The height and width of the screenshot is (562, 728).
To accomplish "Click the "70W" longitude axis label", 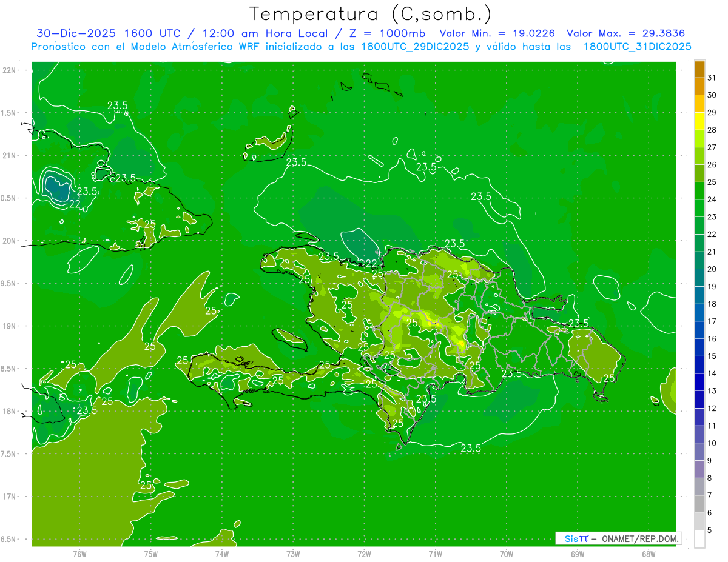I will pos(506,554).
